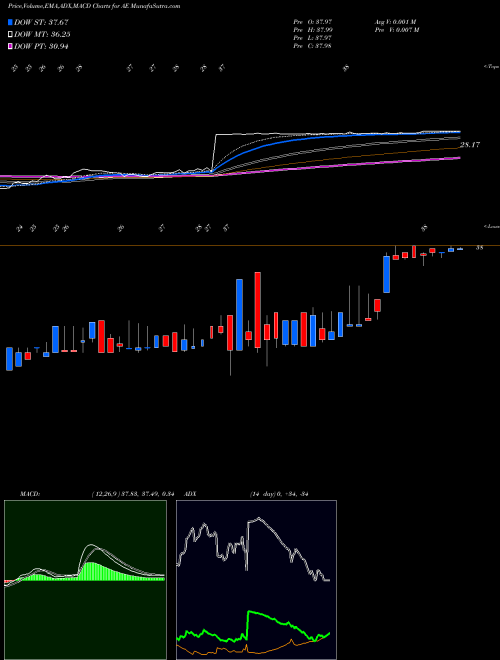500x660 pixels.
Task: Click the ADX panel title label
Action: click(190, 494)
